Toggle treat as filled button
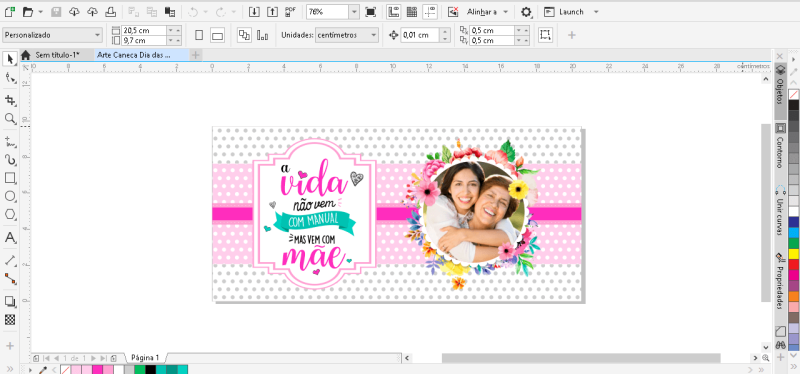The height and width of the screenshot is (374, 800). [545, 35]
